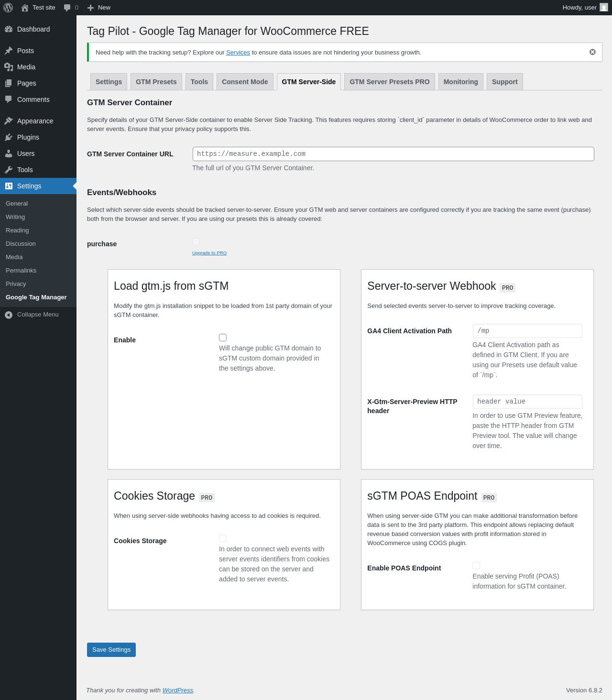The image size is (612, 700).
Task: Click the PRO badge beside sGTM POAS Endpoint
Action: pos(489,498)
